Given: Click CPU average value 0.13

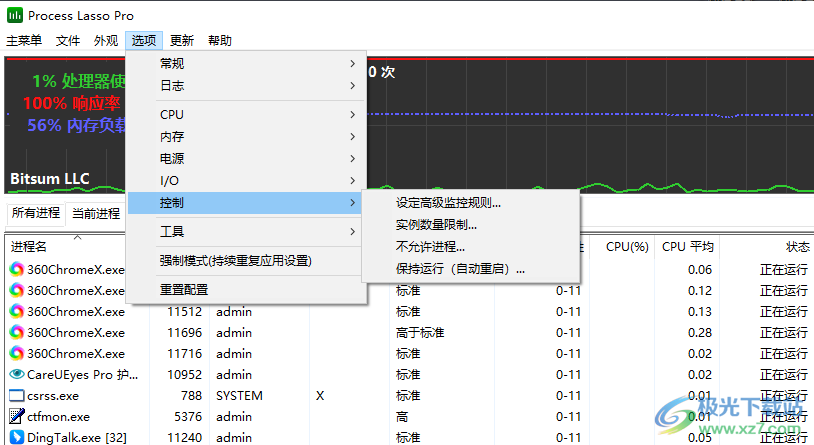Looking at the screenshot, I should click(x=700, y=312).
